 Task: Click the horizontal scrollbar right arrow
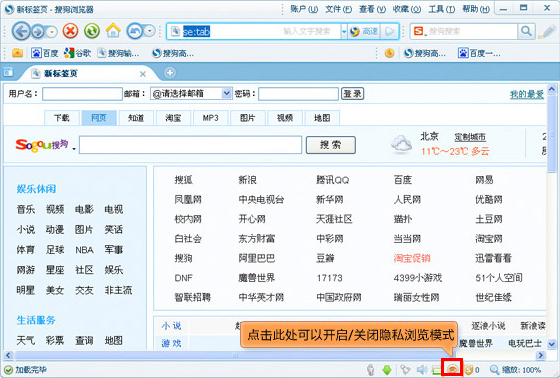coord(541,355)
